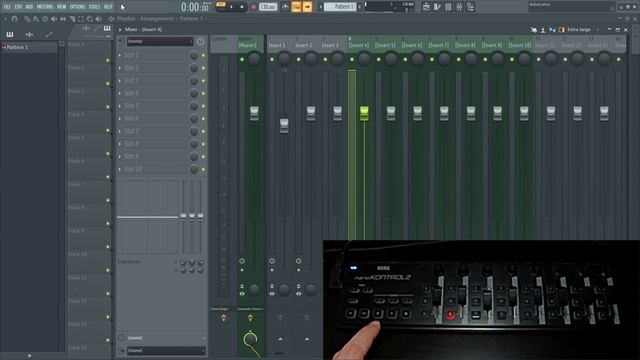This screenshot has height=360, width=640.
Task: Show piano patterns in the picker panel
Action: tap(9, 35)
